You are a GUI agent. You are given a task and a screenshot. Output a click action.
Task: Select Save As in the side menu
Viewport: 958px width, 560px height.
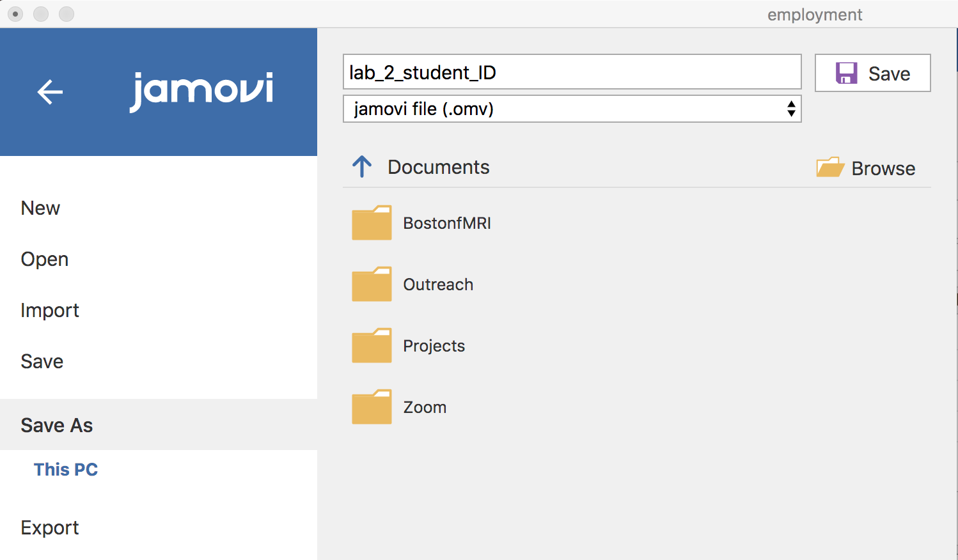coord(57,425)
